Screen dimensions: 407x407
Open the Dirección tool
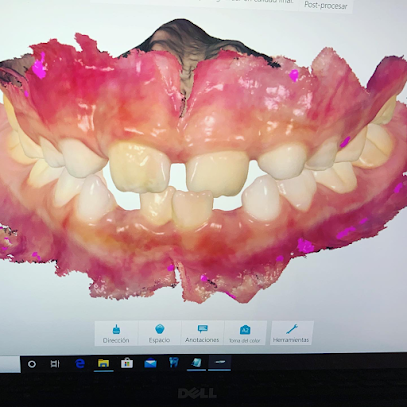click(116, 333)
